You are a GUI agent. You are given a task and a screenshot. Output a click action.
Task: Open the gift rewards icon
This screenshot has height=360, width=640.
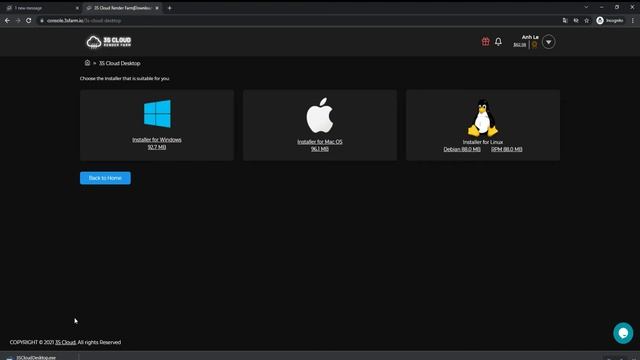pos(485,41)
